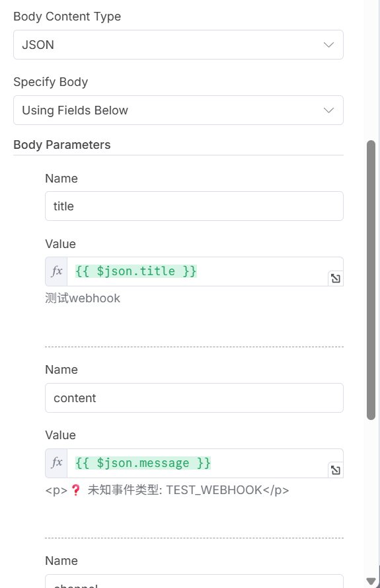Focus the Name field containing title

pos(194,206)
